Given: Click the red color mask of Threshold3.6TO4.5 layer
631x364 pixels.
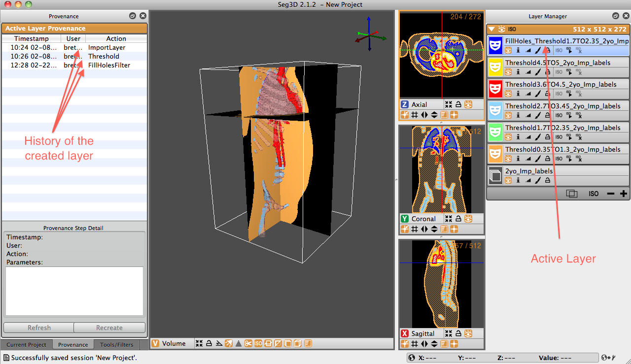Looking at the screenshot, I should coord(495,89).
